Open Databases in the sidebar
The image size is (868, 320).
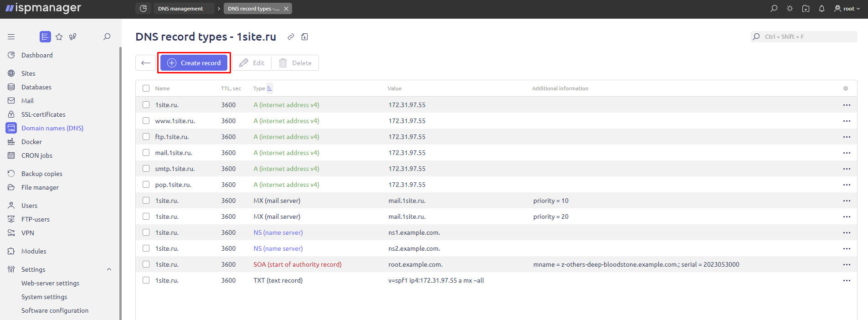36,87
